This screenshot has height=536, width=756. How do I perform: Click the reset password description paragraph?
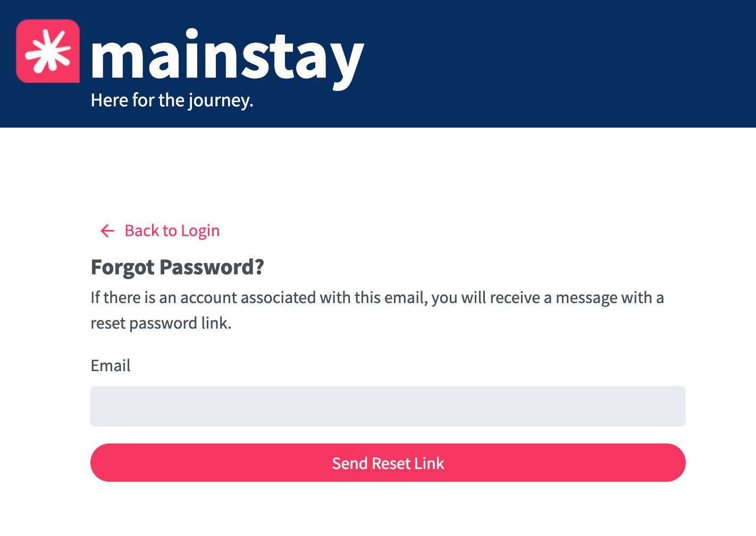(x=377, y=310)
